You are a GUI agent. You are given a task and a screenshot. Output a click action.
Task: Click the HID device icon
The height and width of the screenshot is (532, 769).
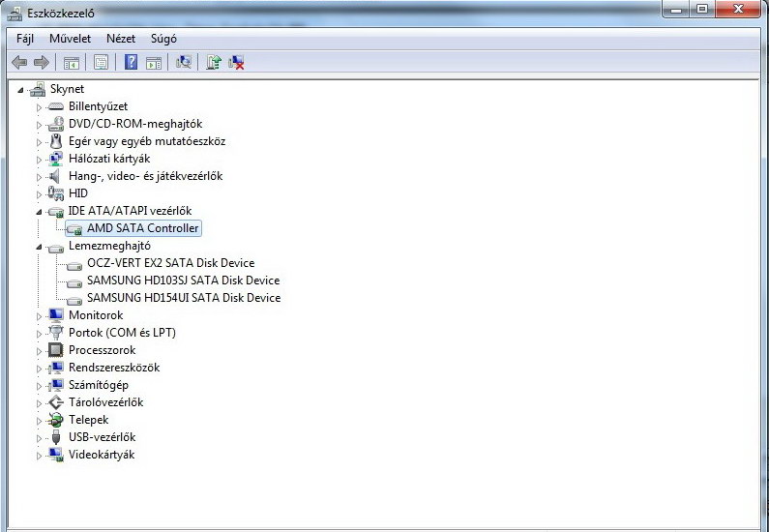56,193
